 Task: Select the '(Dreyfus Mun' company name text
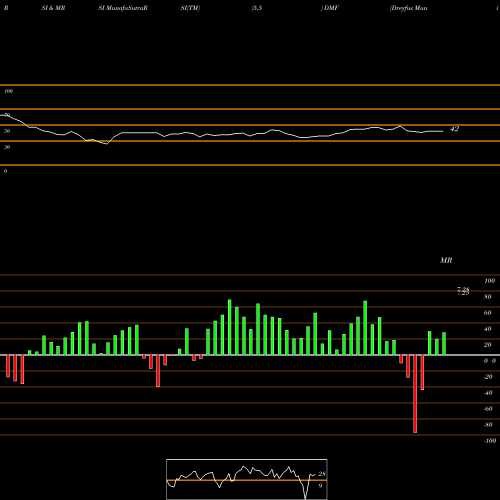(x=408, y=8)
